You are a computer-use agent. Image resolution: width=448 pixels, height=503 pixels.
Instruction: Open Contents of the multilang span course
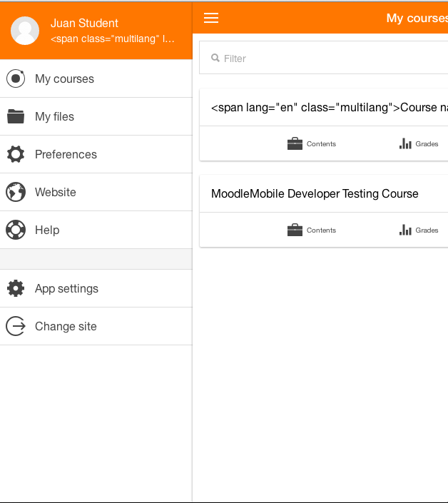[x=311, y=143]
